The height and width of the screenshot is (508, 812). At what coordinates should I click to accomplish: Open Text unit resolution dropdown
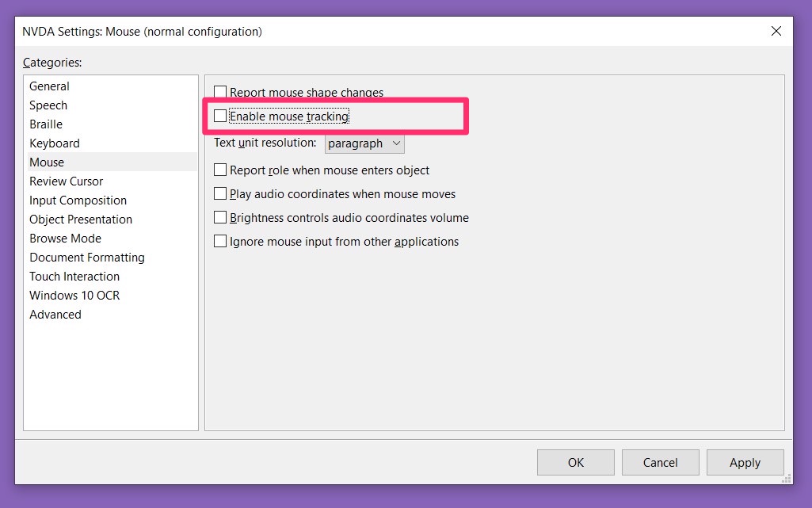click(364, 143)
